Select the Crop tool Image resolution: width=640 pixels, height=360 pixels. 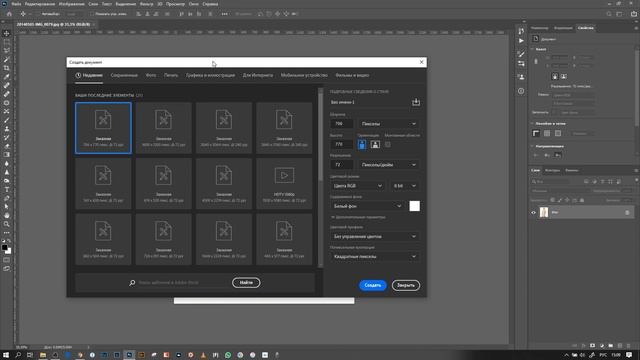(x=7, y=68)
